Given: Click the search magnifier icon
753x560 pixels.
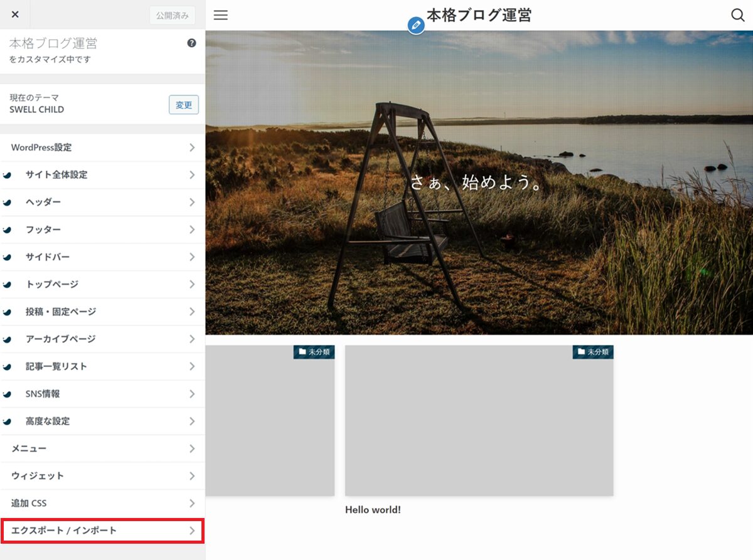Looking at the screenshot, I should click(737, 16).
